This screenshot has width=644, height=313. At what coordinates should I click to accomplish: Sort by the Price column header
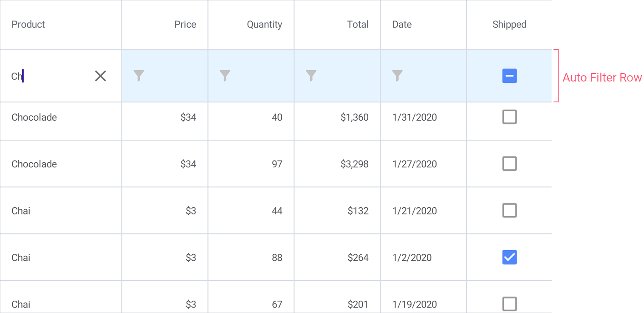pyautogui.click(x=185, y=25)
